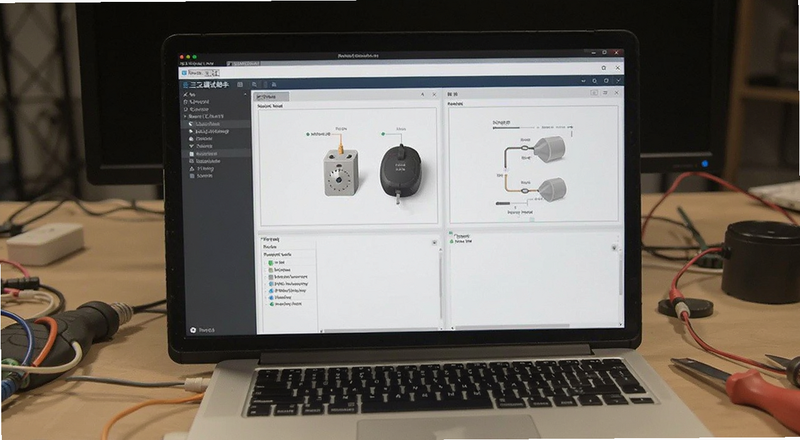Toggle the green dot above the black puck device
Viewport: 800px width, 440px height.
pyautogui.click(x=383, y=134)
